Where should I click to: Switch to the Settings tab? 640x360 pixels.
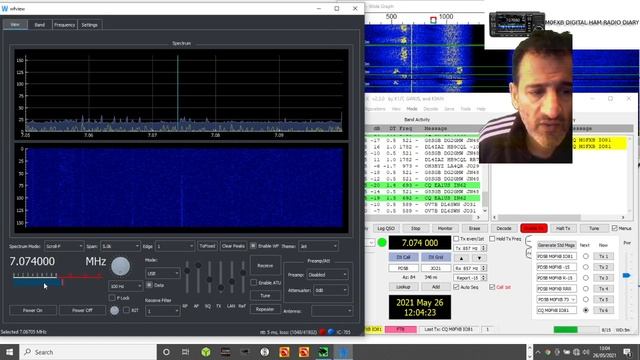(89, 24)
